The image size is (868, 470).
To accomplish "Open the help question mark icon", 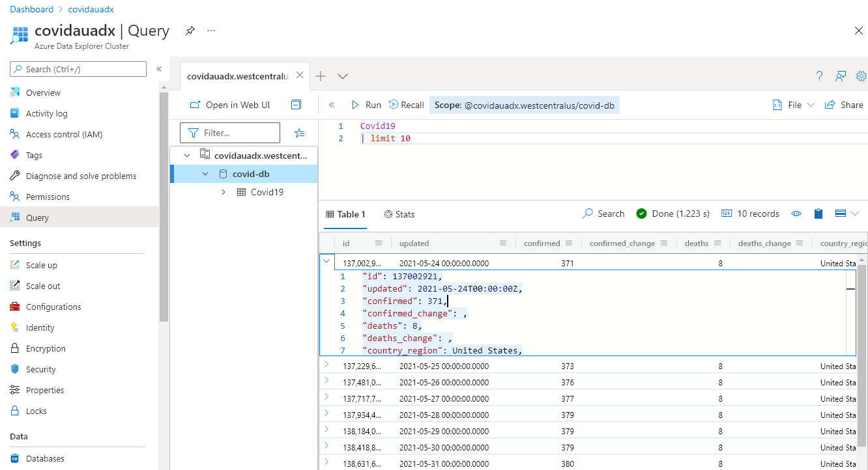I will (820, 76).
